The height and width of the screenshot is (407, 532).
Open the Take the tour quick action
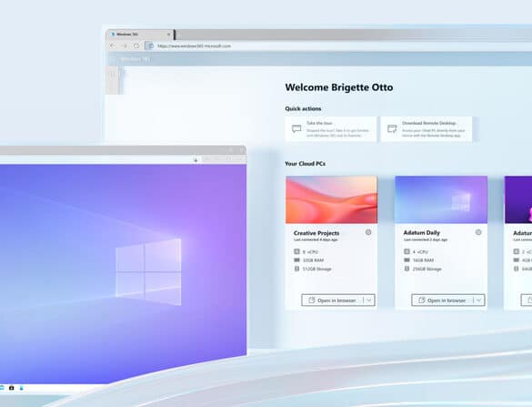click(331, 129)
